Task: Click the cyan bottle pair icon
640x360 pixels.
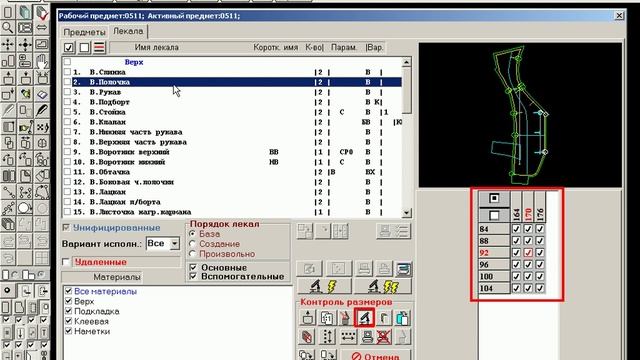Action: pos(402,318)
